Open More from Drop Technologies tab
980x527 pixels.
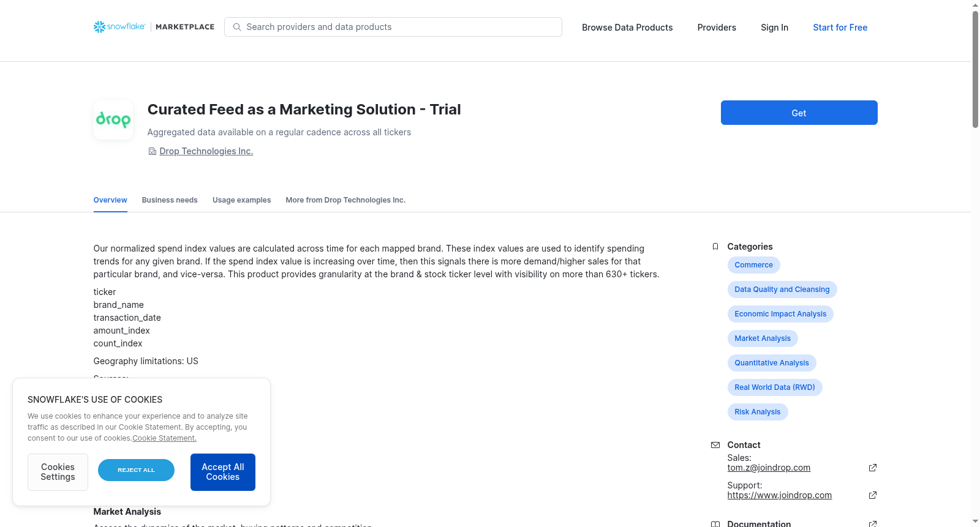345,200
